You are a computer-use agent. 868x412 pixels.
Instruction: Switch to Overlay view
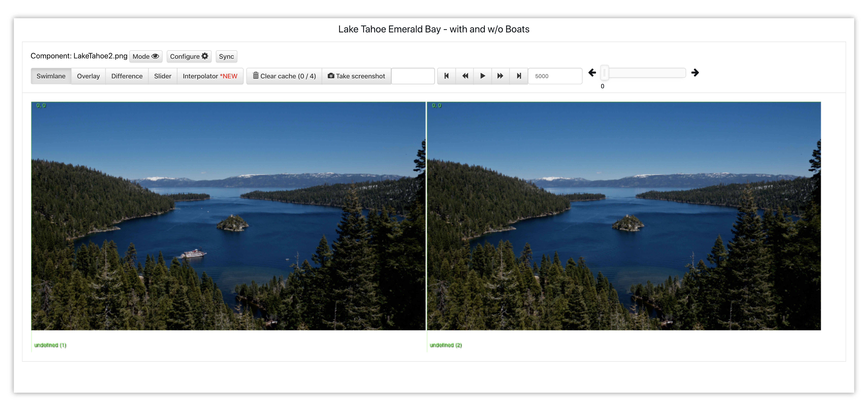coord(88,76)
